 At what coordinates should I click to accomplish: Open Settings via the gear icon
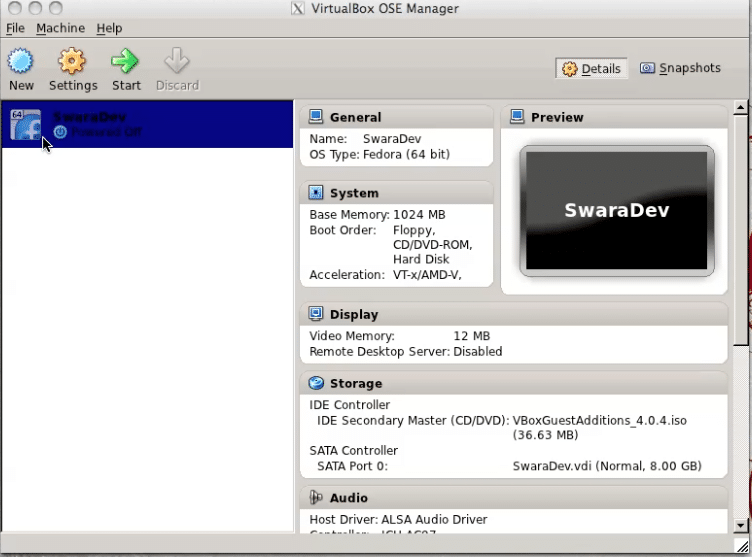[72, 62]
